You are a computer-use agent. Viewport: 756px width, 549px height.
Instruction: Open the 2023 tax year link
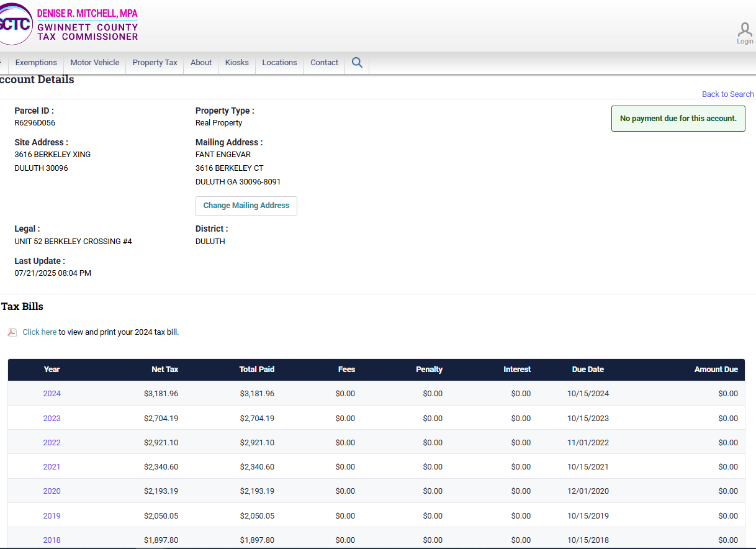(52, 419)
